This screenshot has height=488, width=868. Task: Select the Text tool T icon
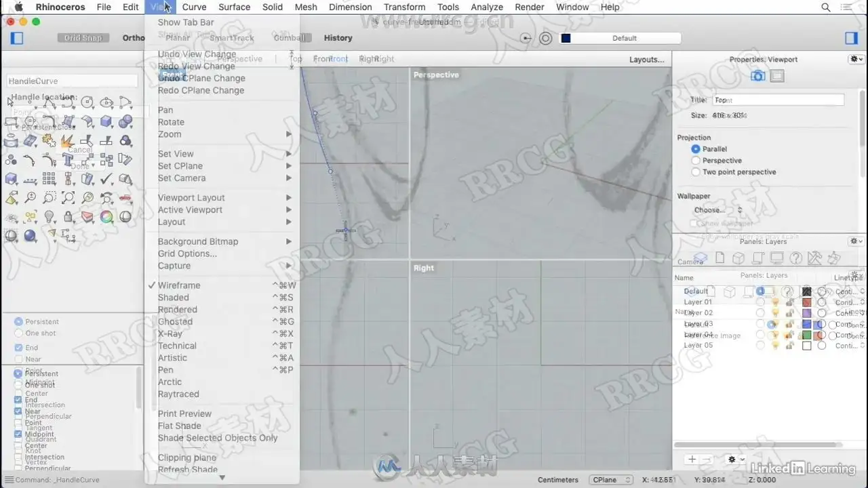(68, 160)
